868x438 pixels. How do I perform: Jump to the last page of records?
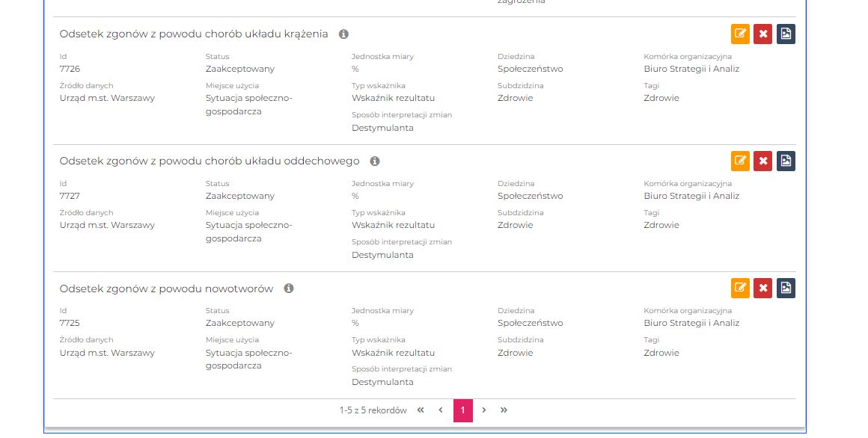click(x=504, y=410)
